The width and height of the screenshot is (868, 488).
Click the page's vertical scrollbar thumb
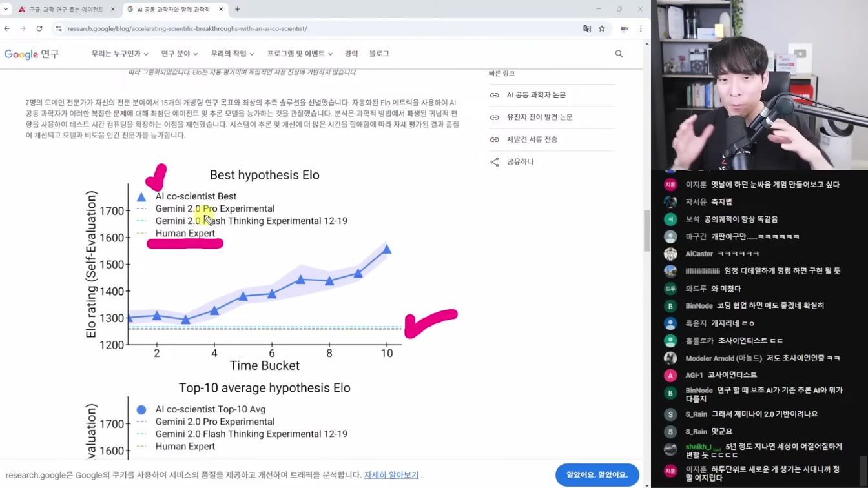pos(647,231)
